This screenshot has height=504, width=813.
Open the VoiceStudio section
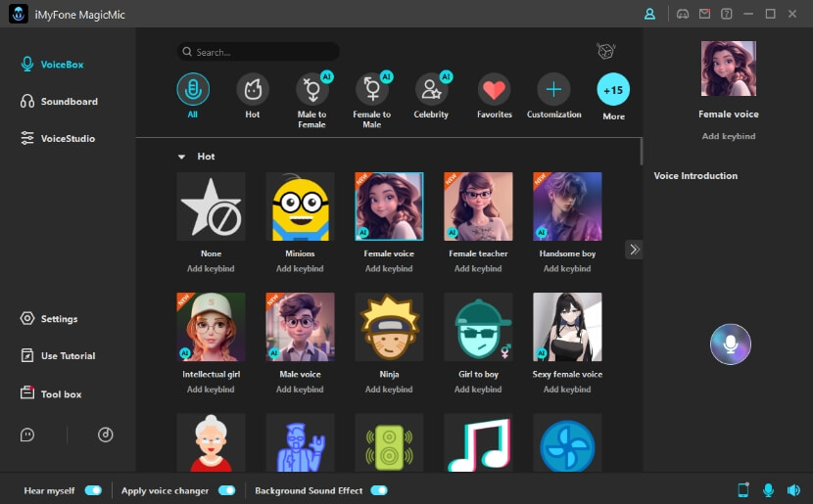point(58,138)
